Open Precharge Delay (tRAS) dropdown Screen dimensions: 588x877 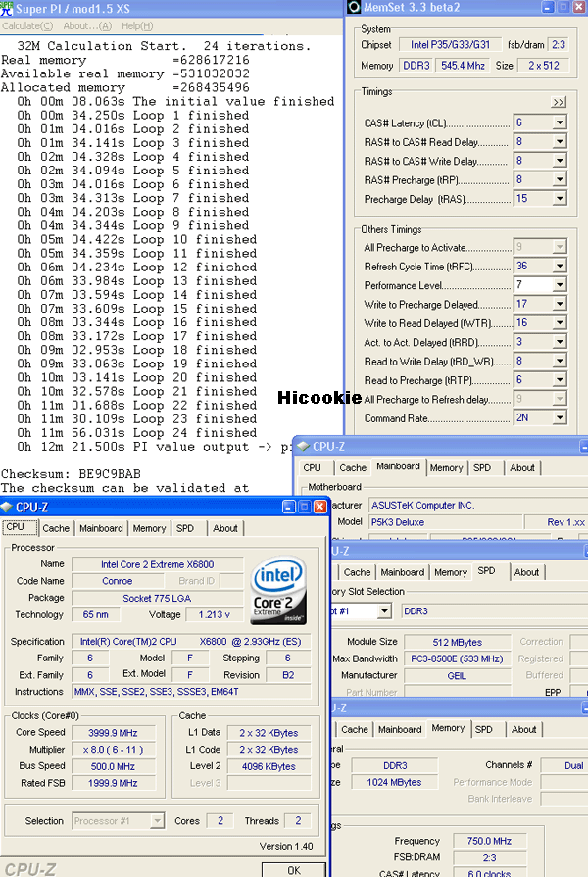pyautogui.click(x=560, y=199)
